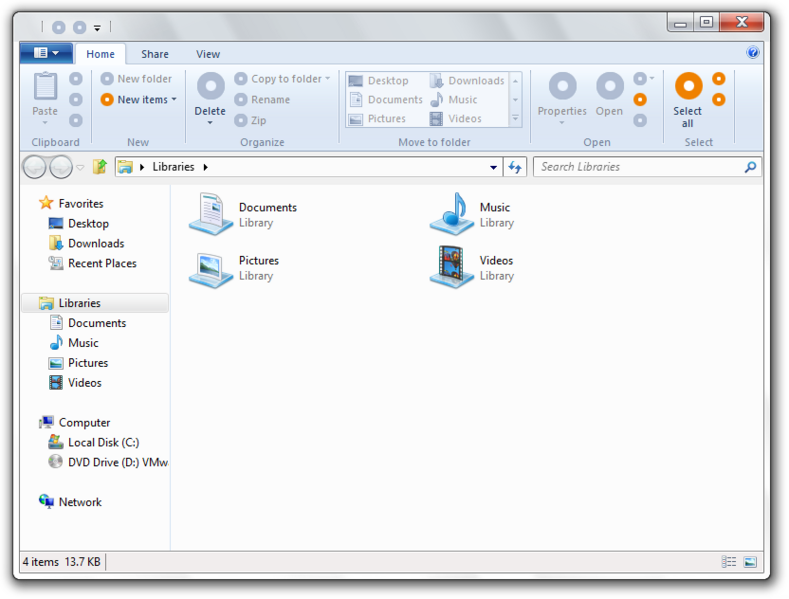Open Documents under Libraries tree
The height and width of the screenshot is (599, 789).
coord(88,323)
